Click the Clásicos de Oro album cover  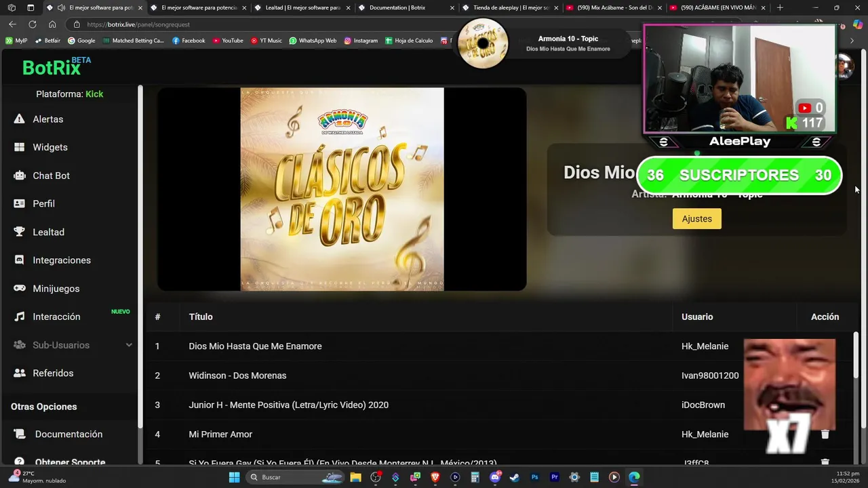(342, 189)
